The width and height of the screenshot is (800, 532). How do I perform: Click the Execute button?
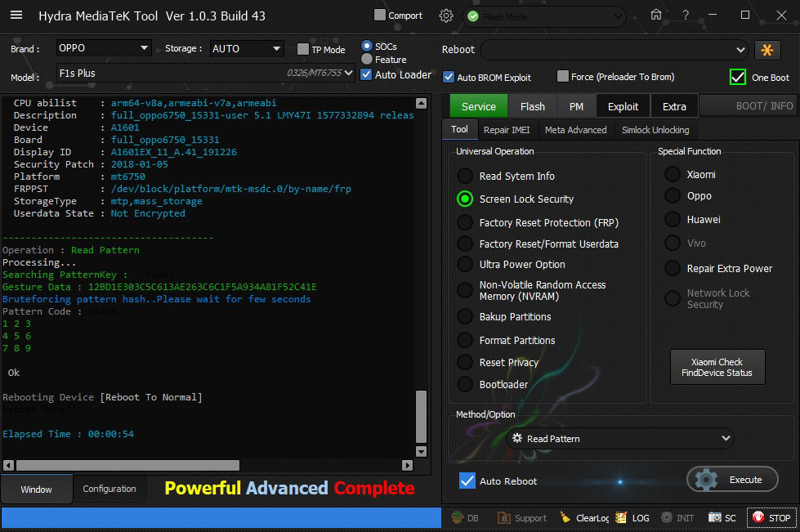pos(733,480)
